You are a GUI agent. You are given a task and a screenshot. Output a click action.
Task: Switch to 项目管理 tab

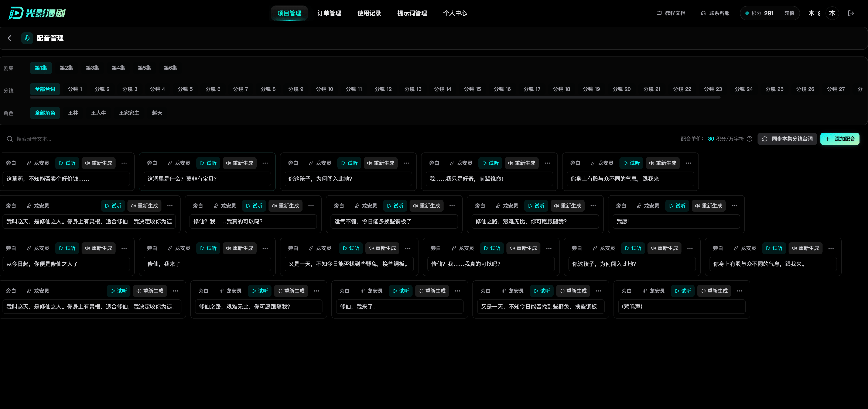click(289, 13)
